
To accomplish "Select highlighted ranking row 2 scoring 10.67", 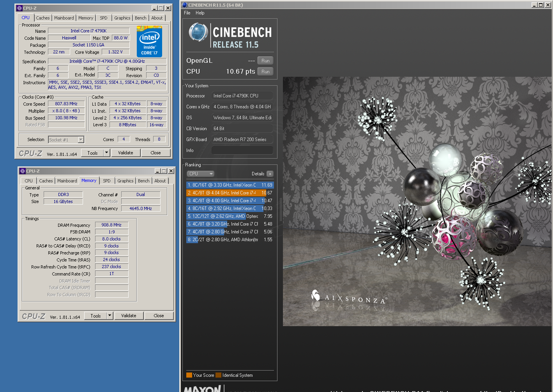I will pos(230,193).
